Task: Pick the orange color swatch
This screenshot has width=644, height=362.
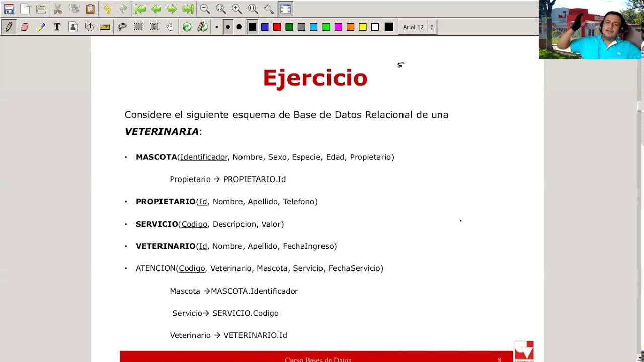Action: [351, 27]
